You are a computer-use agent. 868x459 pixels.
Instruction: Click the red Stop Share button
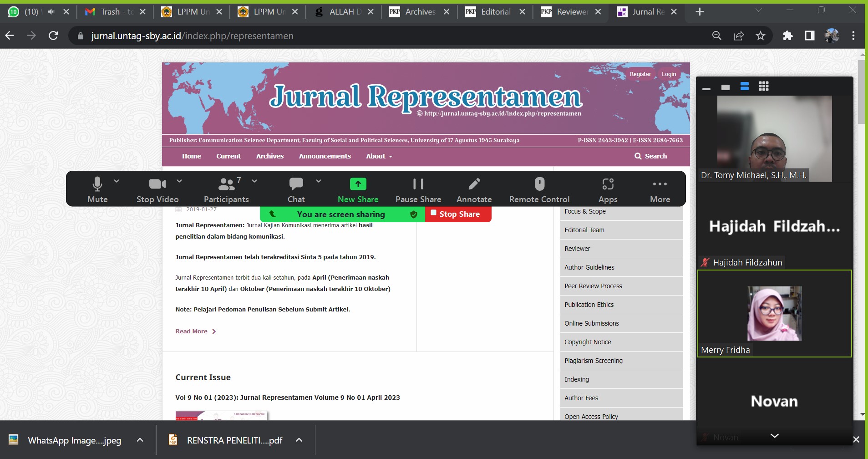[458, 214]
